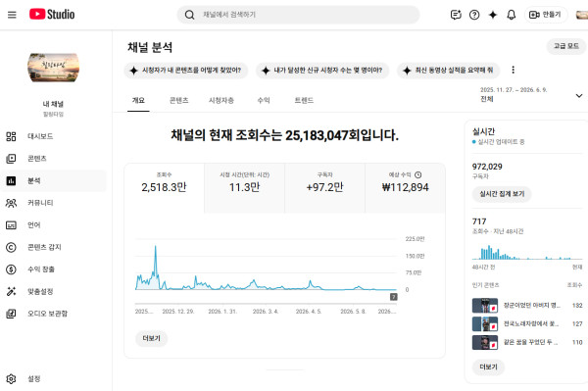Viewport: 588px width, 391px height.
Task: Open 콘텐츠 감지 copyright icon in sidebar
Action: [x=11, y=247]
